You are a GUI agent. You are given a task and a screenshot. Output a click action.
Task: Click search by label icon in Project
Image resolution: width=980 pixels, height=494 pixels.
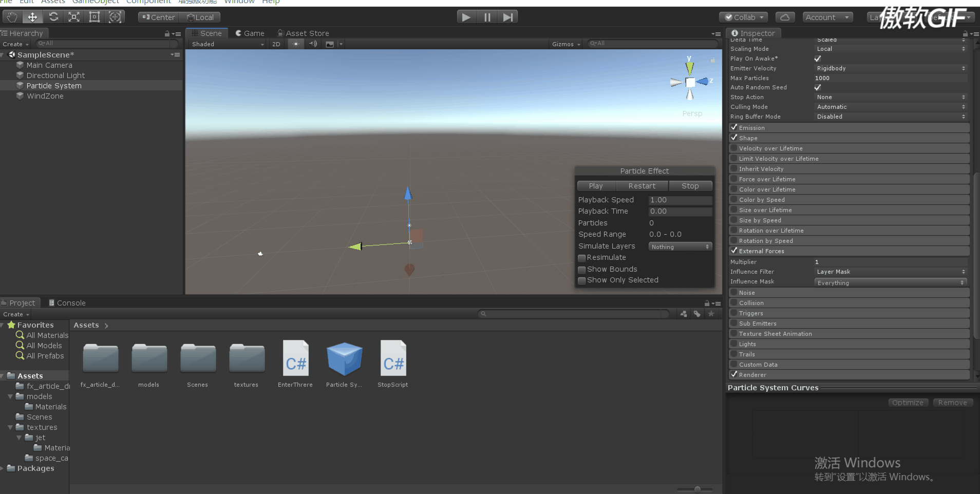tap(697, 314)
